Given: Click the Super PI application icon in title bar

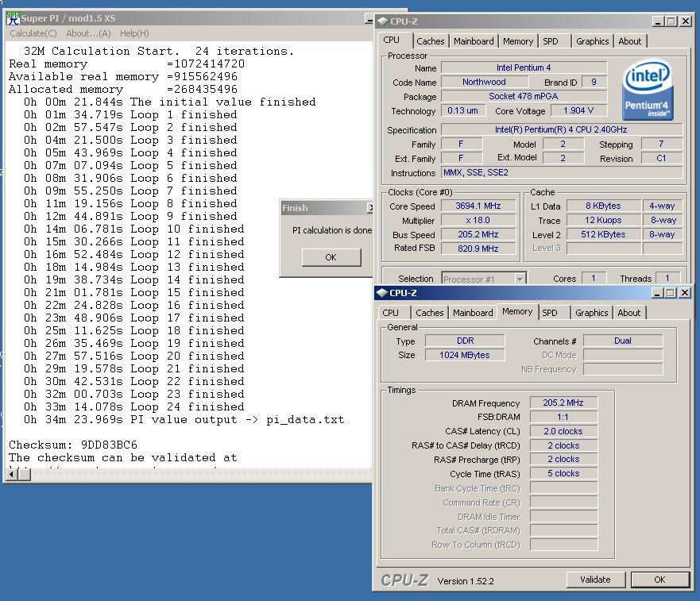Looking at the screenshot, I should point(13,18).
